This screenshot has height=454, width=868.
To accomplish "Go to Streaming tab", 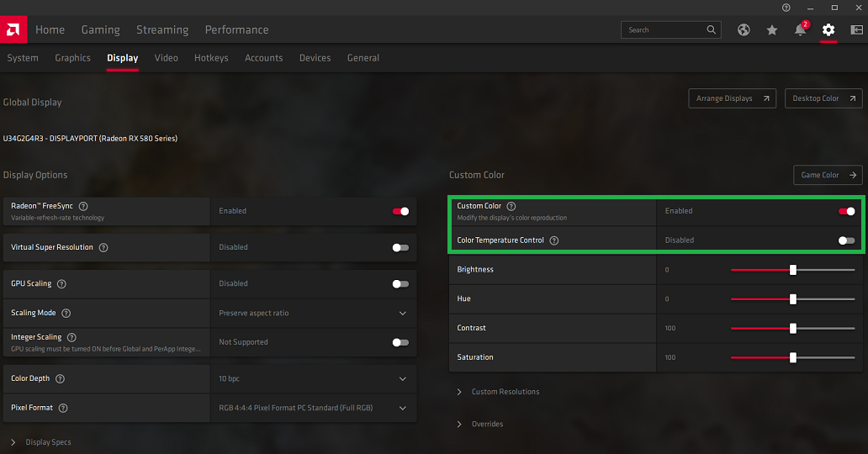I will click(x=162, y=30).
